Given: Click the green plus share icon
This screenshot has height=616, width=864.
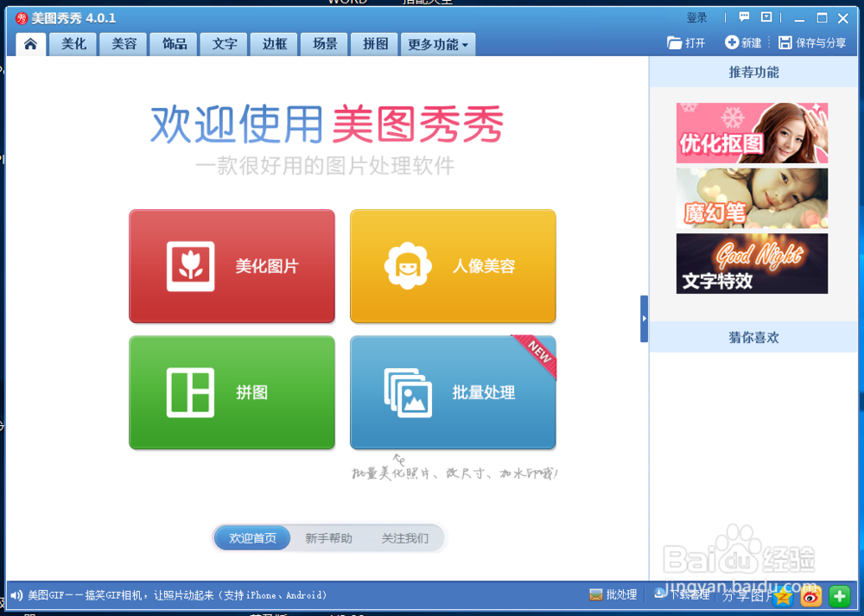Looking at the screenshot, I should (x=839, y=595).
